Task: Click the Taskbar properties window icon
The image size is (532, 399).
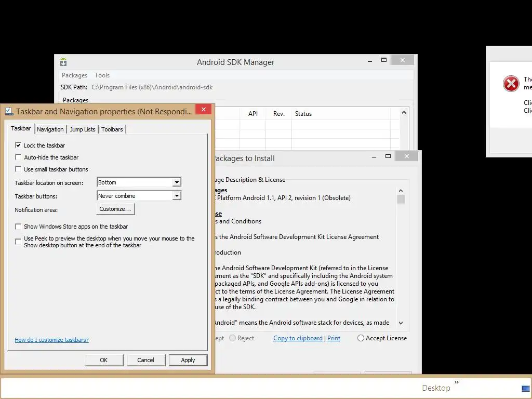Action: click(9, 111)
